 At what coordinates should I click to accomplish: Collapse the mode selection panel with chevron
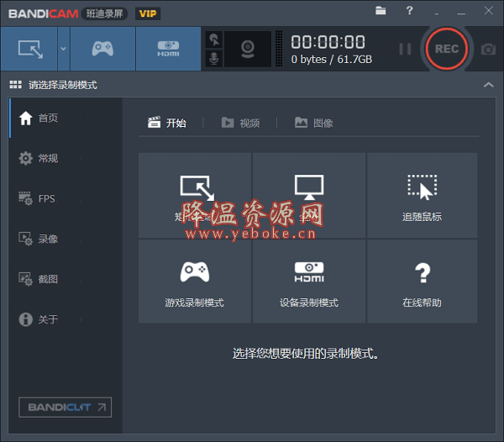(x=489, y=85)
